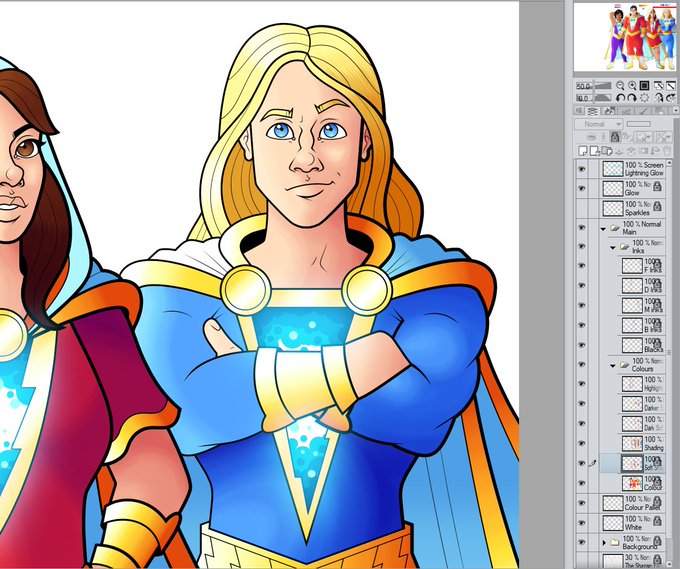This screenshot has height=569, width=680.
Task: Switch to the checkmark palette tab
Action: coord(643,111)
